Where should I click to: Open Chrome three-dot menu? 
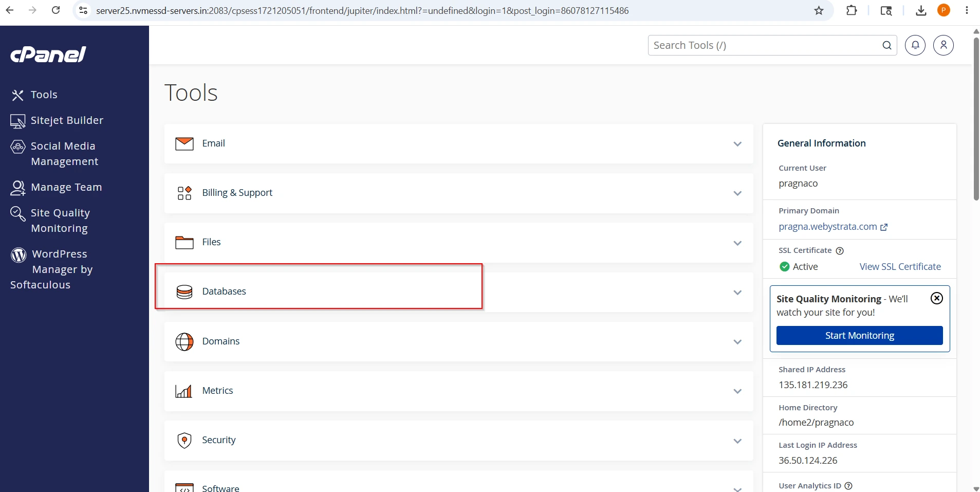[x=967, y=10]
